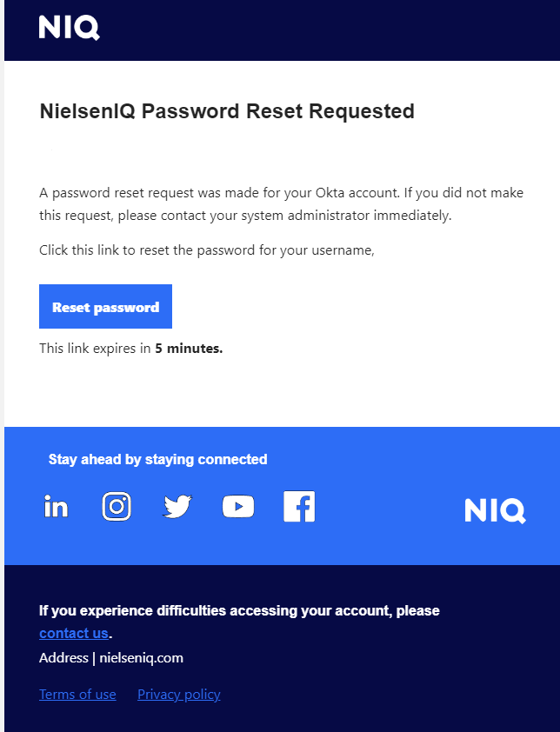Viewport: 560px width, 732px height.
Task: Click the NIQ logo in the dark header
Action: pyautogui.click(x=69, y=29)
